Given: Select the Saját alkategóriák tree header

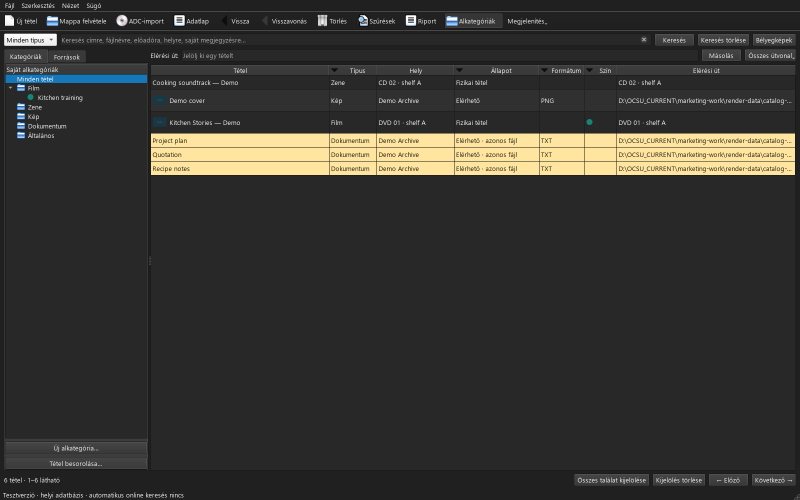Looking at the screenshot, I should click(x=76, y=69).
